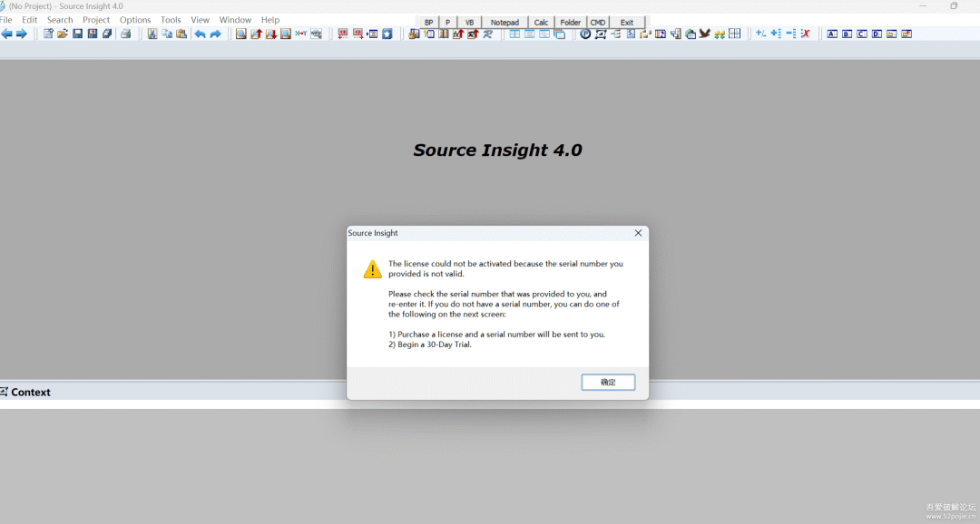Click the Open file folder icon
Viewport: 980px width, 524px height.
[63, 34]
